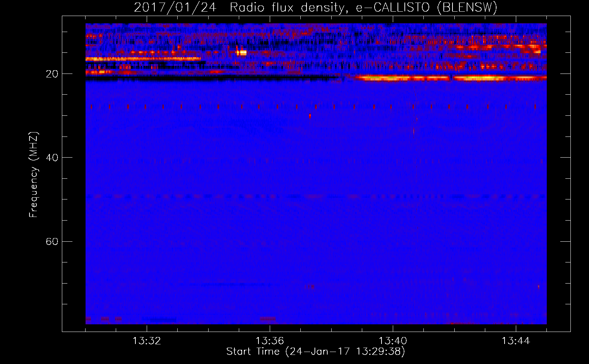Click the '13:44' time tick label
The width and height of the screenshot is (589, 364).
[x=516, y=341]
